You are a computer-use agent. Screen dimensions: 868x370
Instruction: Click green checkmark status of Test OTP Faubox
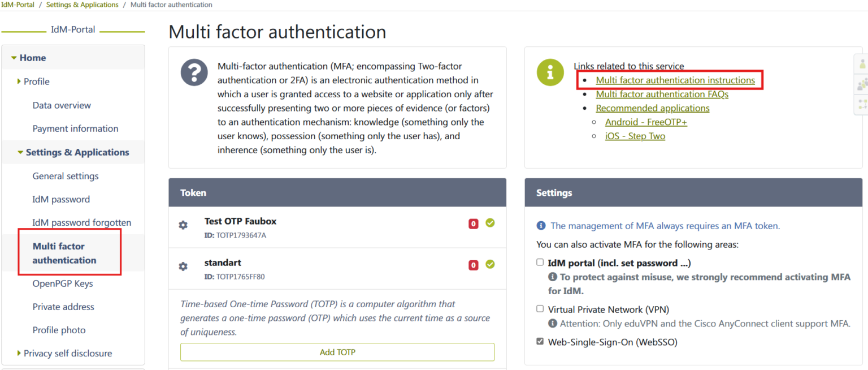490,223
